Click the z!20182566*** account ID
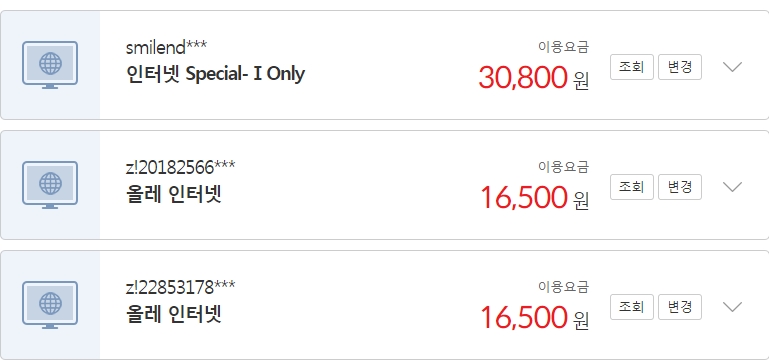Screen dimensions: 769x362 point(180,168)
